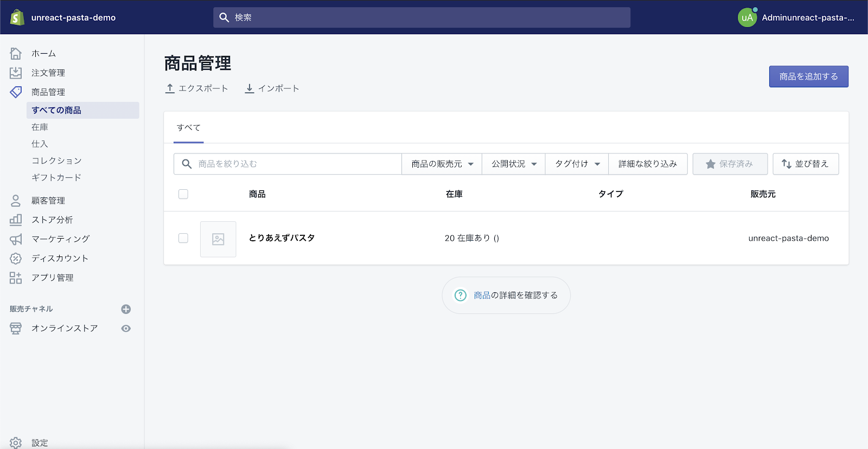Click the Apps grid icon (アプリ管理)
The image size is (868, 449).
[16, 278]
